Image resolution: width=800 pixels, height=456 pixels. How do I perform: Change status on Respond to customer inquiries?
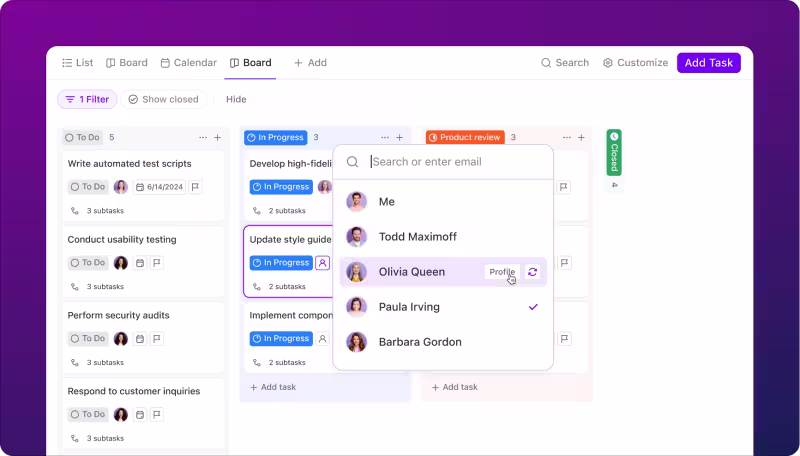88,415
